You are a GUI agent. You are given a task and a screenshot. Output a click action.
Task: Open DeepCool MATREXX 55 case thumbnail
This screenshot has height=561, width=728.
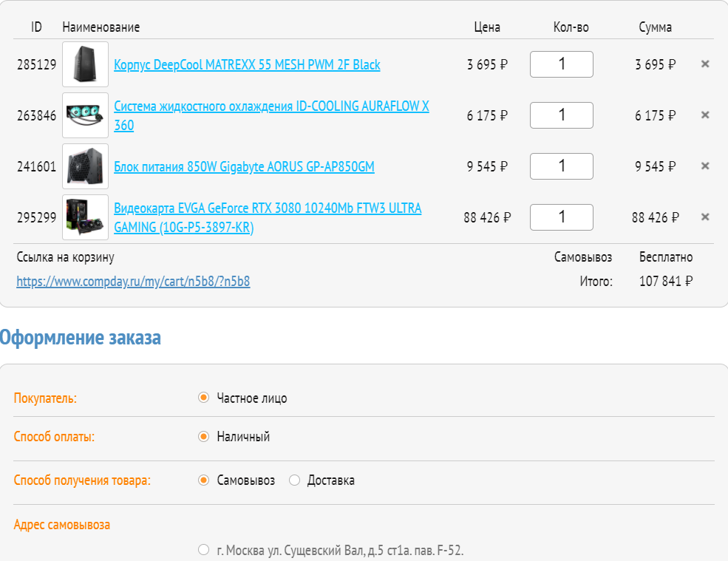click(x=86, y=64)
